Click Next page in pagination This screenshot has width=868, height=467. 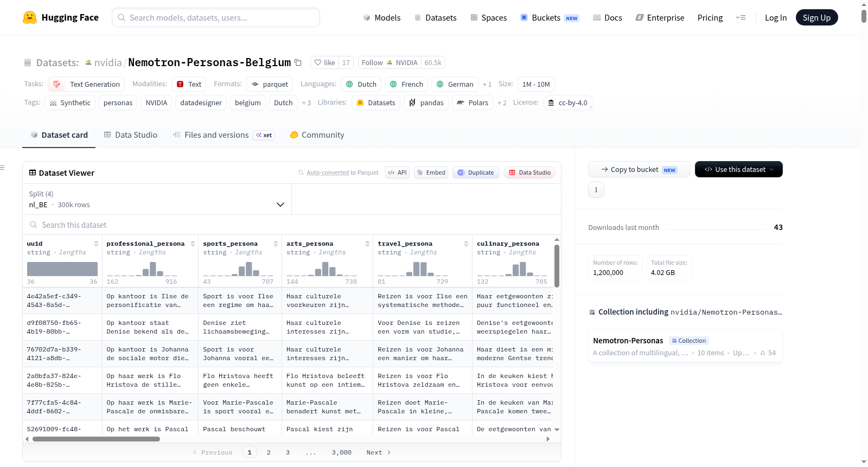pos(379,452)
